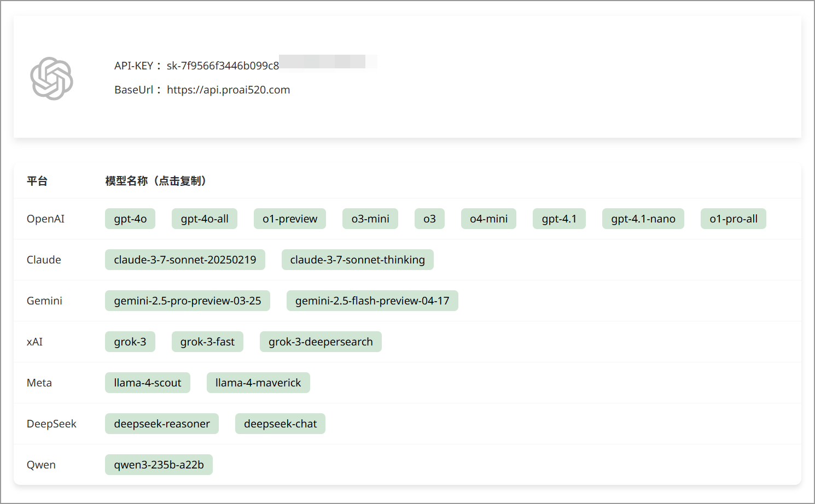Image resolution: width=815 pixels, height=504 pixels.
Task: Copy the gpt-4.1-nano model name
Action: (x=643, y=219)
